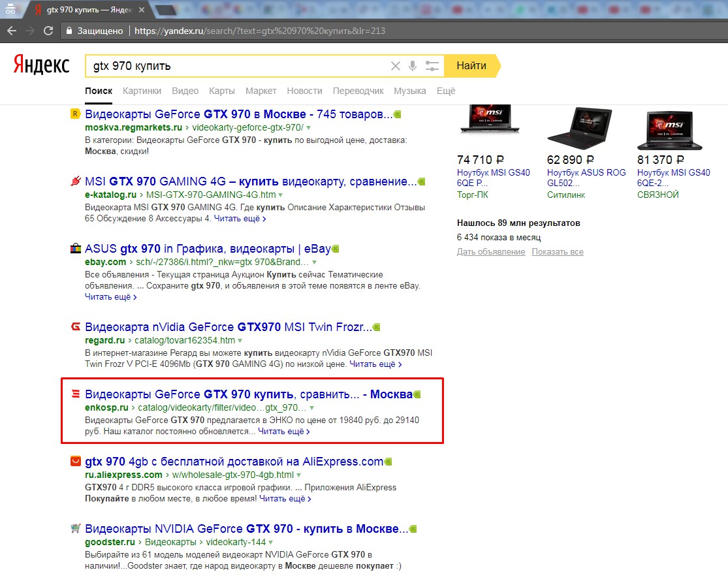Click enkosp.ru favicon beside highlighted result
728x585 pixels.
coord(75,394)
